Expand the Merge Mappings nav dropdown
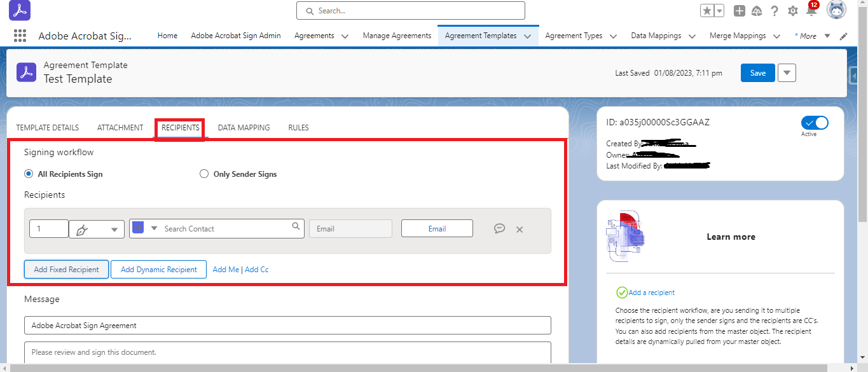This screenshot has height=372, width=868. click(x=776, y=36)
